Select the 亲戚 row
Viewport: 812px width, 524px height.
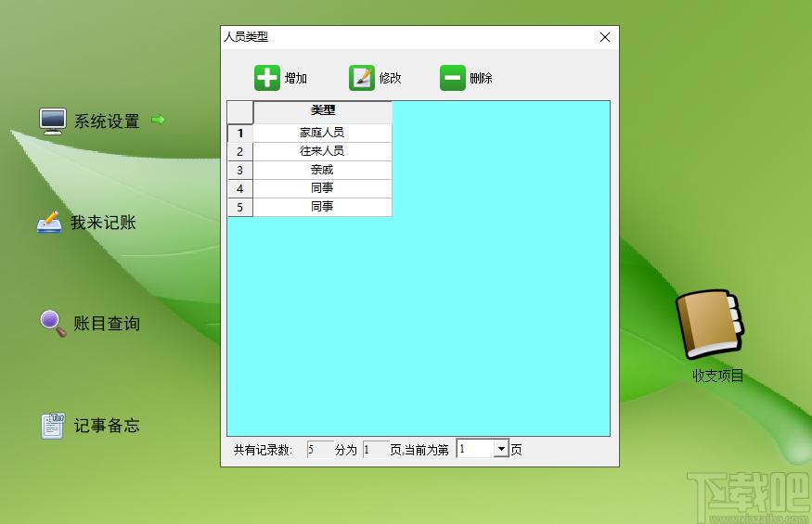coord(322,171)
